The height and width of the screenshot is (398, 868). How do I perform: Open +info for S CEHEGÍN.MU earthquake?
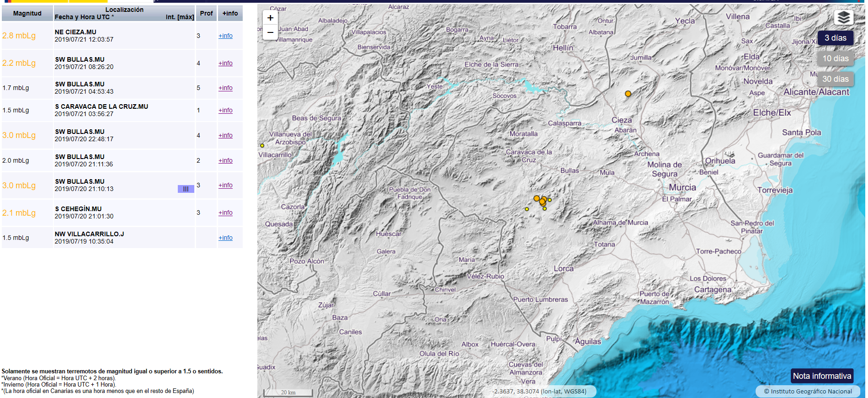point(225,212)
